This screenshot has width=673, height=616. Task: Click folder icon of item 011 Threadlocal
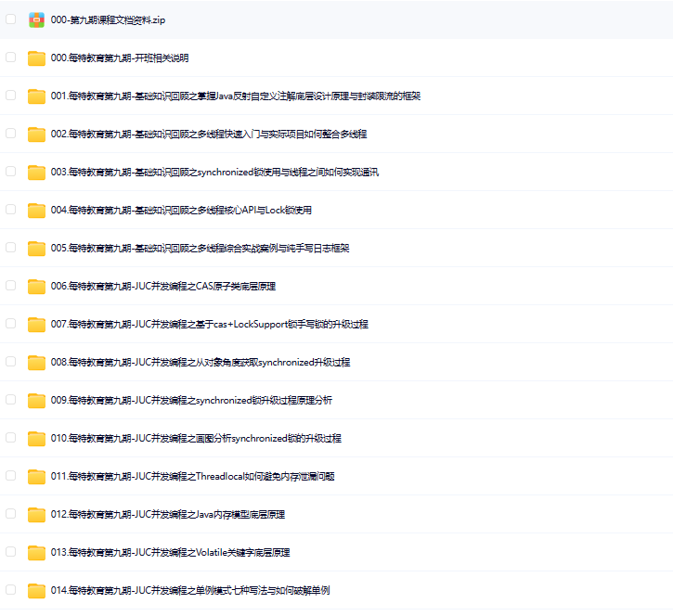pyautogui.click(x=36, y=477)
